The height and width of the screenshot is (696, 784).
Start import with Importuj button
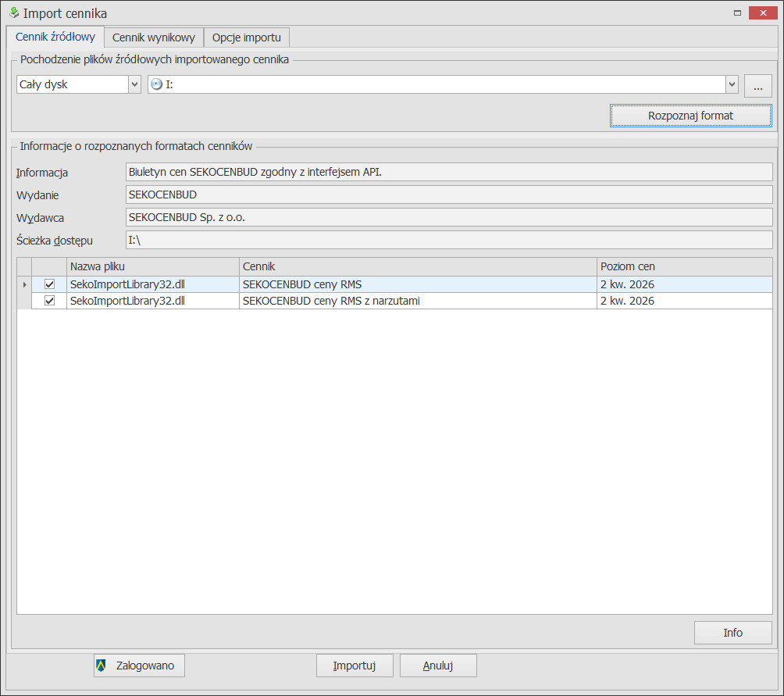[x=355, y=666]
